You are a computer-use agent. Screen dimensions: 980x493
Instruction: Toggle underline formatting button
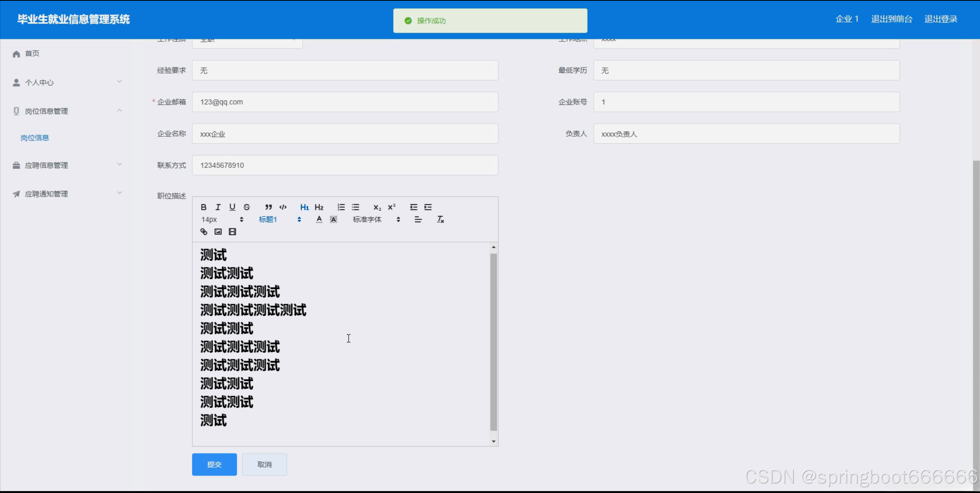(x=232, y=207)
